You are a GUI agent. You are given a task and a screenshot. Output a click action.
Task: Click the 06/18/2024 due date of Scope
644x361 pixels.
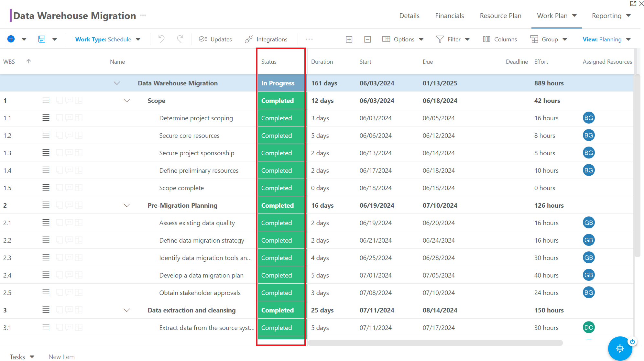click(x=440, y=101)
